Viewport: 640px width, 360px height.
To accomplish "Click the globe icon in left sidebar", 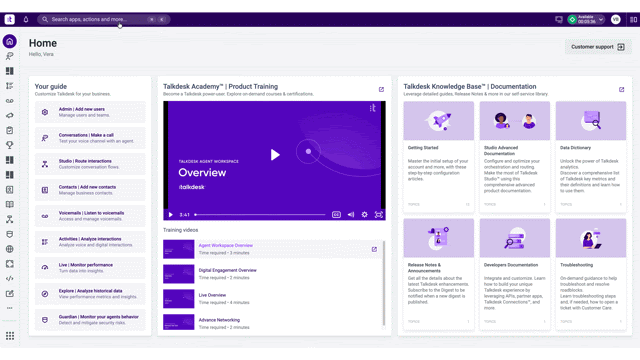I will (x=10, y=249).
